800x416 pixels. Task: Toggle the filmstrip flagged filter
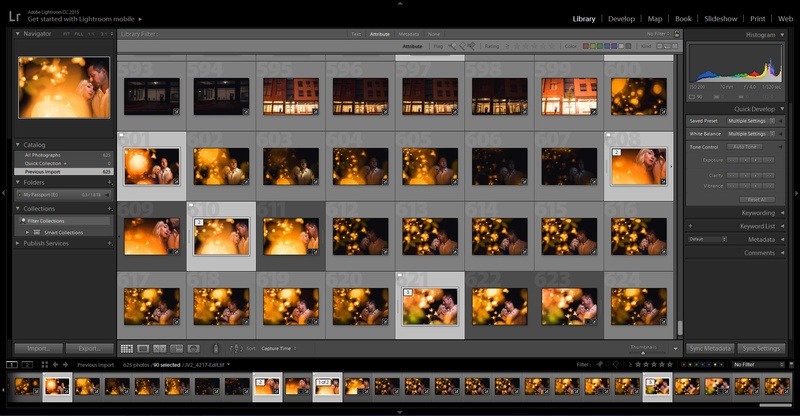[600, 365]
